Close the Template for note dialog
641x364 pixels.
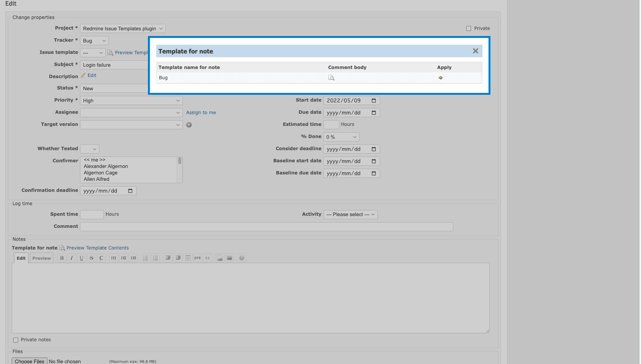[x=475, y=51]
